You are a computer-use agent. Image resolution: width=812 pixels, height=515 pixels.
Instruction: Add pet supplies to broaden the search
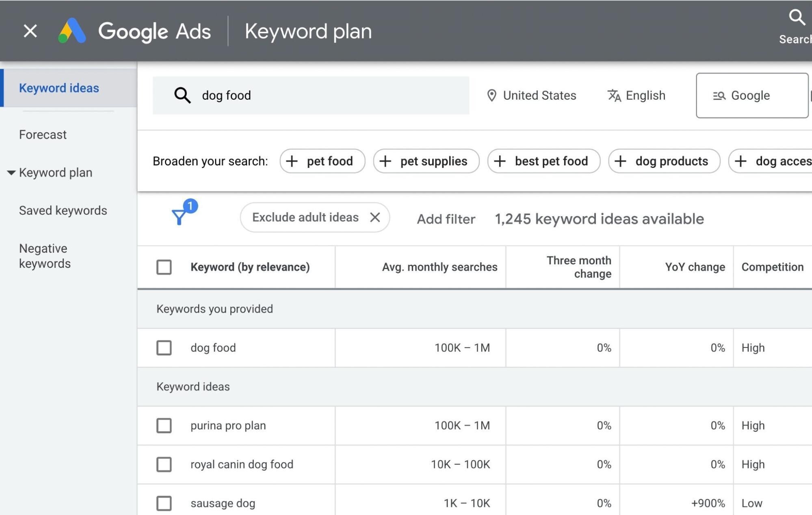coord(426,161)
